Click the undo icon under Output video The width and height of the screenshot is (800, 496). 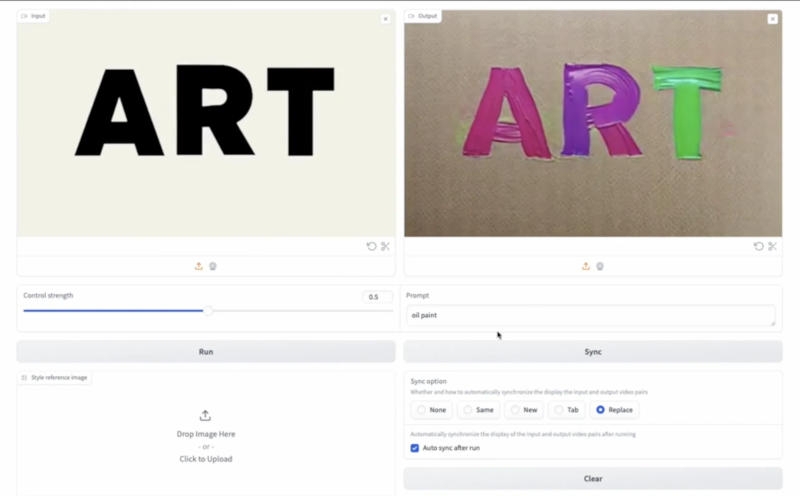(x=759, y=246)
